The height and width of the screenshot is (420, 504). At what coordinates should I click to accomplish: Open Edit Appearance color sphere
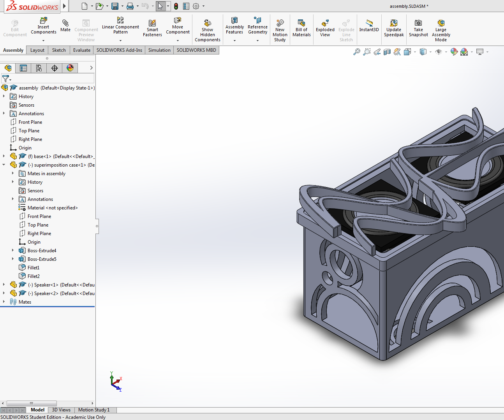[454, 52]
